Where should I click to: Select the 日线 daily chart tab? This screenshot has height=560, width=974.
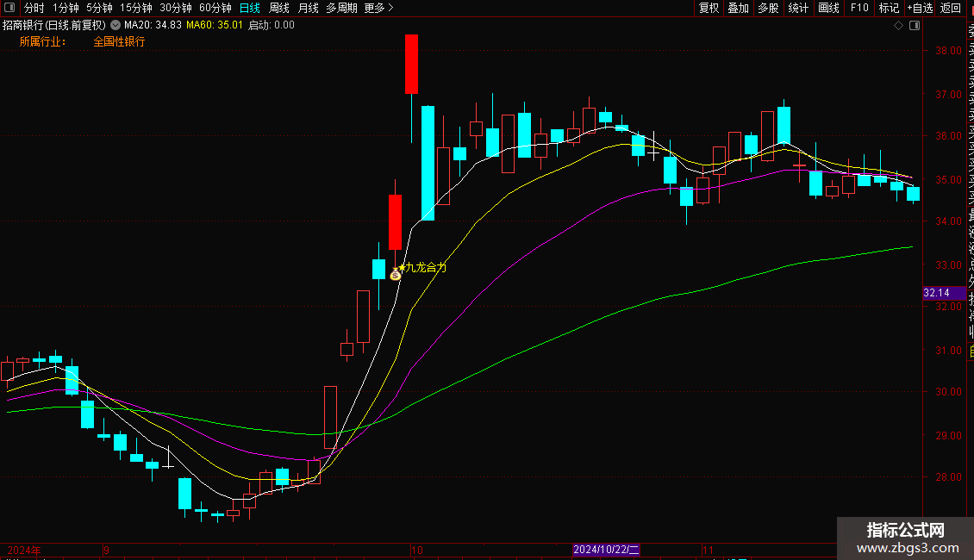(x=250, y=8)
